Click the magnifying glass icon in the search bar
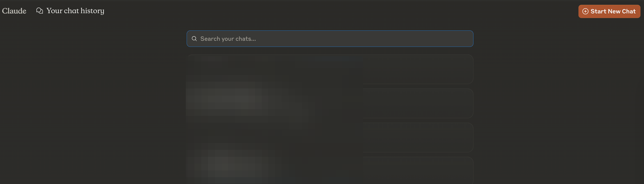Screen dimensions: 644x184 pos(194,39)
